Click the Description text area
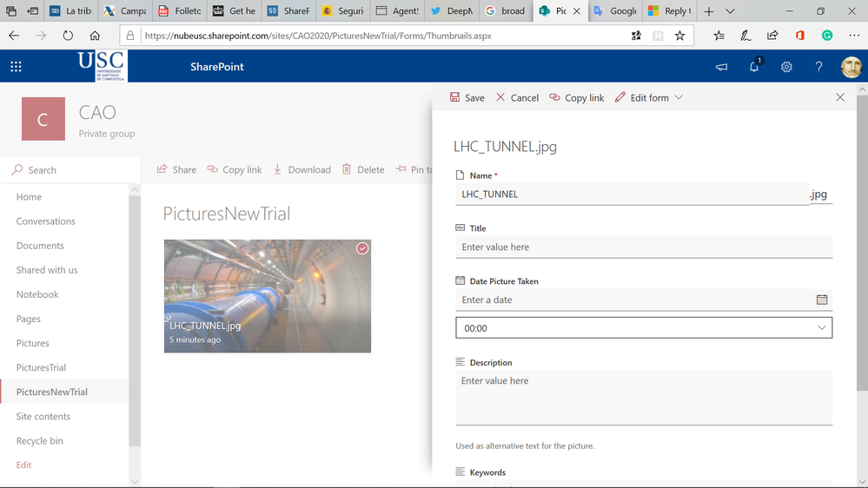The width and height of the screenshot is (868, 488). point(644,398)
